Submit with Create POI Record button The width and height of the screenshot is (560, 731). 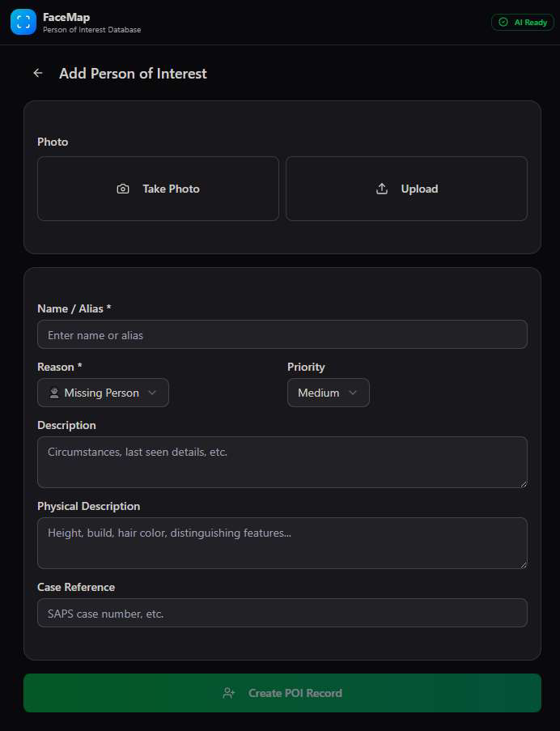pos(282,693)
